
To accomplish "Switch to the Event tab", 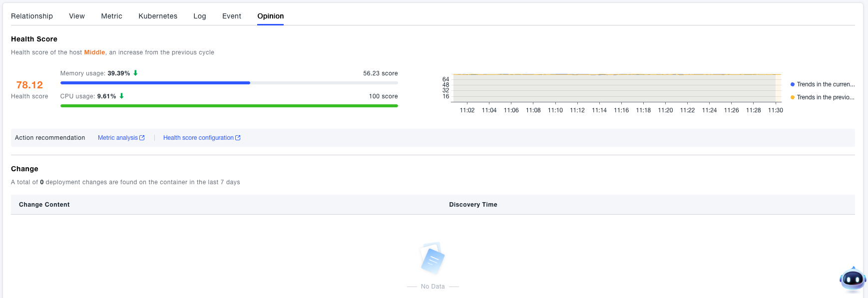I will pos(232,16).
